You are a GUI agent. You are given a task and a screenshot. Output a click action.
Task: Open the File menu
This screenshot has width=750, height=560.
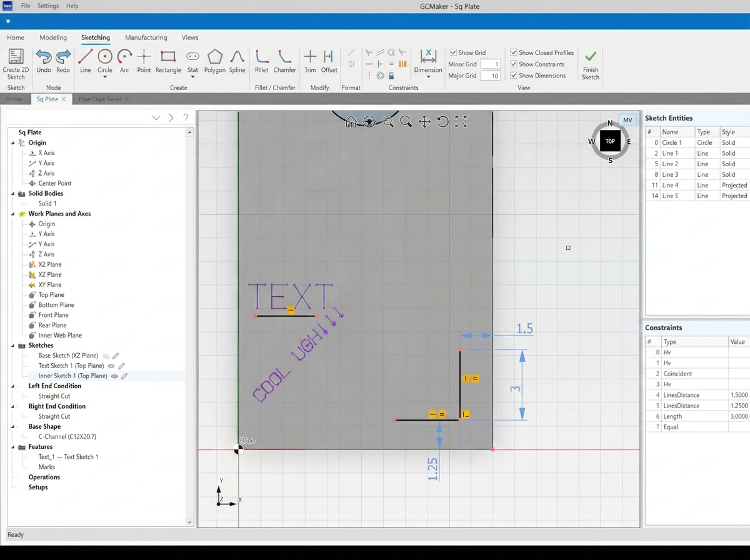click(x=26, y=6)
